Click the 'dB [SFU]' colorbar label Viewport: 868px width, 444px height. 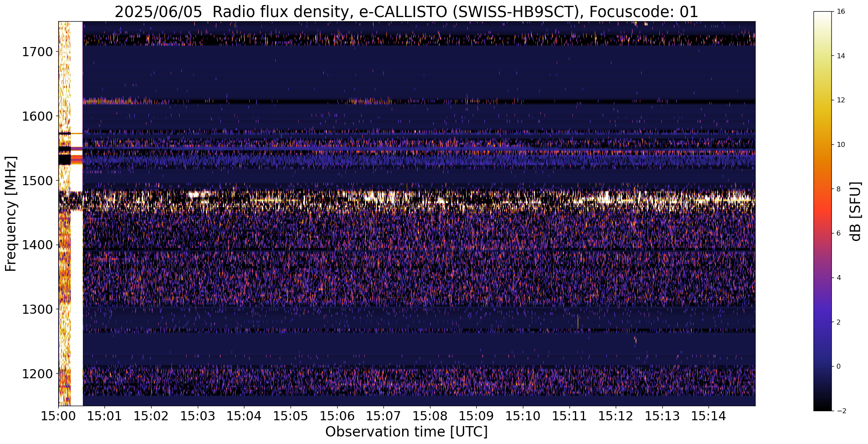click(x=855, y=211)
